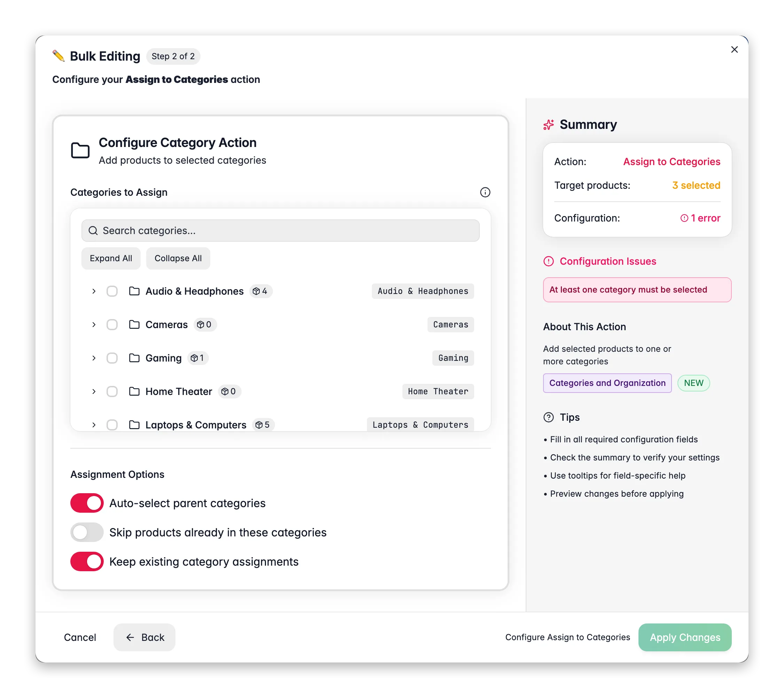This screenshot has height=698, width=784.
Task: Focus the Search categories input field
Action: [x=280, y=231]
